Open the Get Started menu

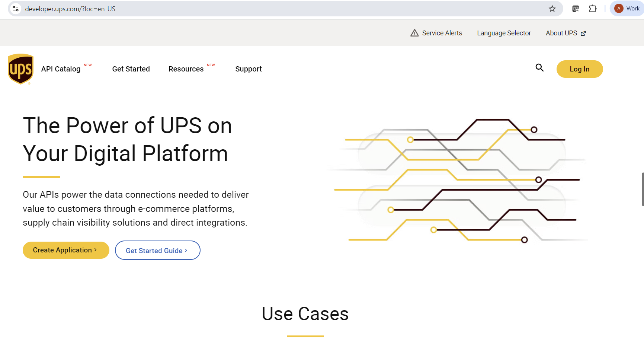[131, 69]
